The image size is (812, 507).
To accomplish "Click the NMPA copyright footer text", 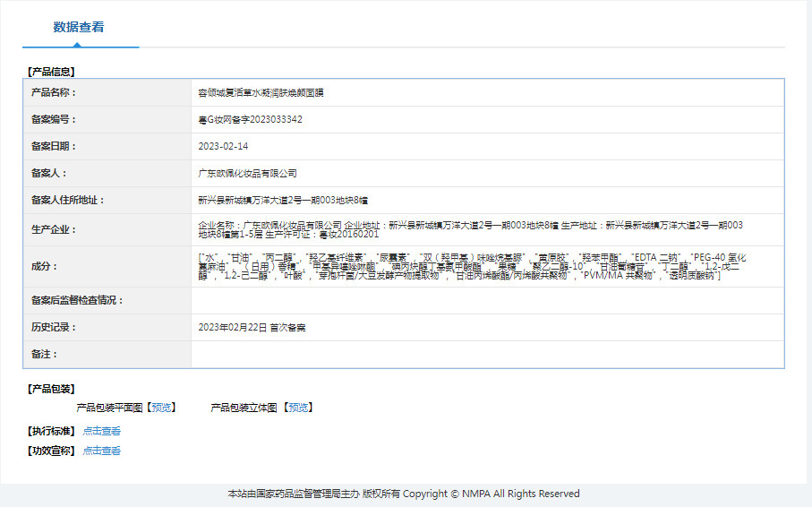I will click(x=404, y=494).
